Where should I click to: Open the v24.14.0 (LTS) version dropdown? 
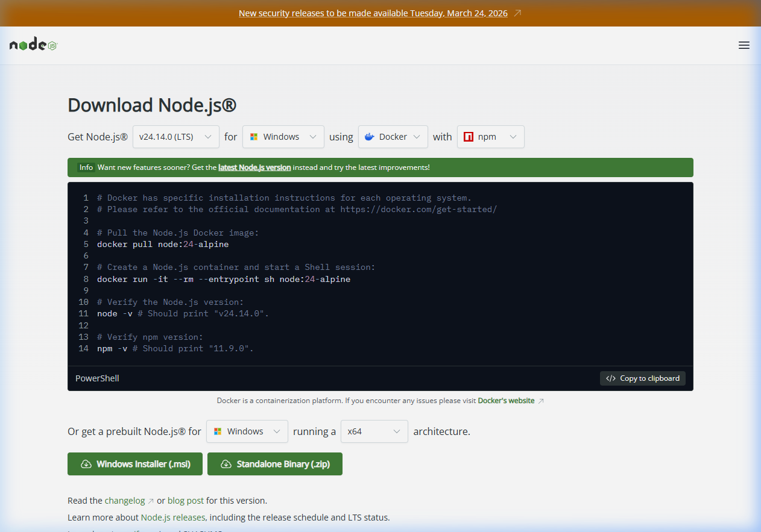click(175, 137)
